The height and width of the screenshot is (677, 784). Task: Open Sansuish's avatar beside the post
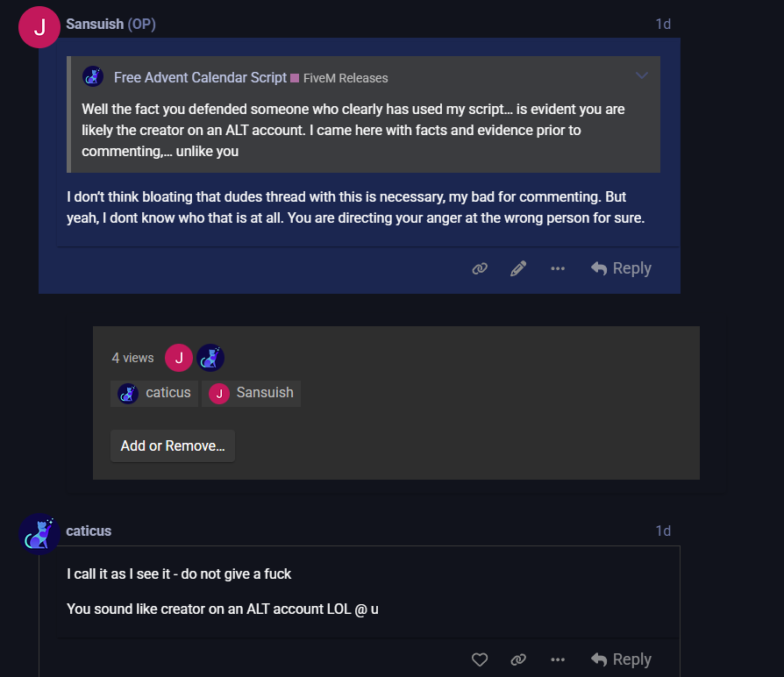[39, 26]
